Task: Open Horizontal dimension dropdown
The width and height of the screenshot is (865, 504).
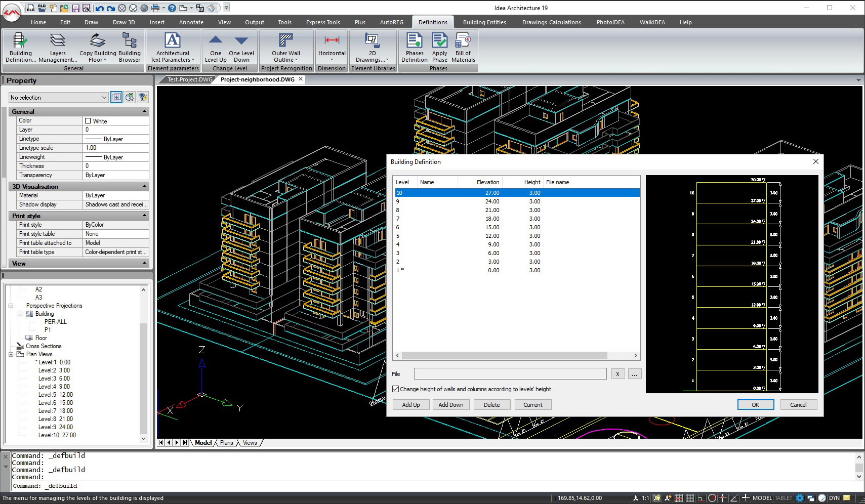Action: [332, 48]
